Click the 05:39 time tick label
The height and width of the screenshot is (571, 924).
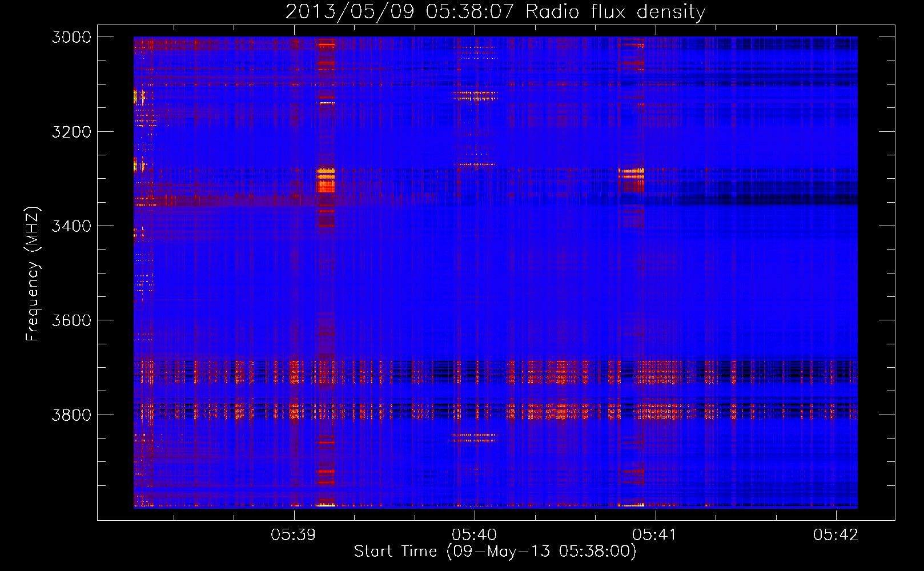(x=294, y=534)
